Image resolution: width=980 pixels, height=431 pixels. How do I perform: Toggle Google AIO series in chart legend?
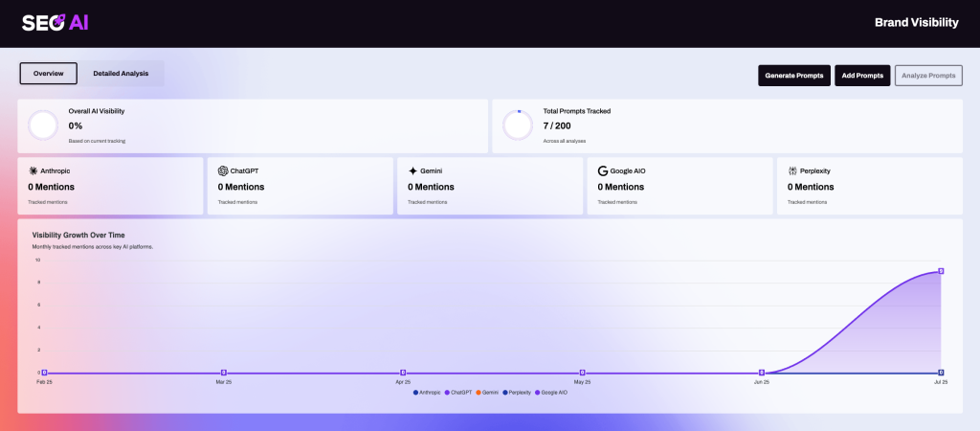point(551,393)
